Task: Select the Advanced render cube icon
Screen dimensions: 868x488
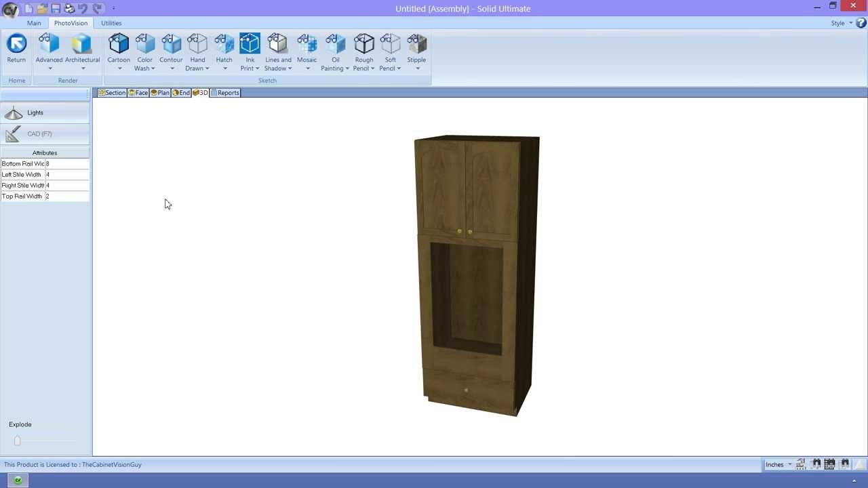Action: tap(49, 43)
